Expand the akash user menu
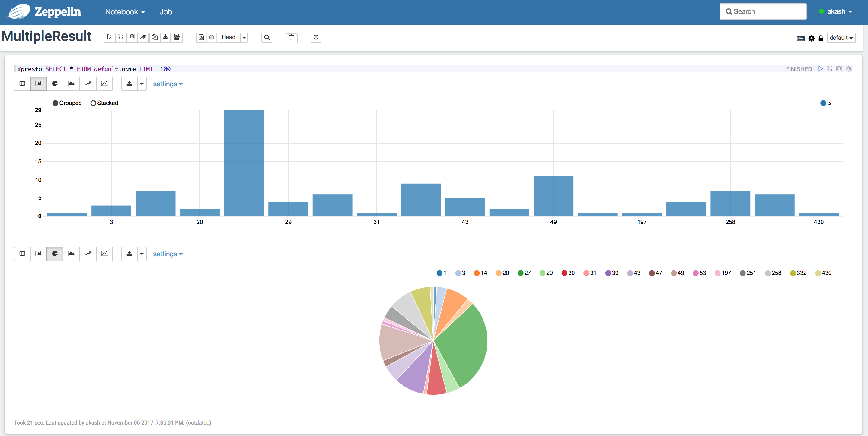Screen dimensions: 868x436 coord(836,12)
